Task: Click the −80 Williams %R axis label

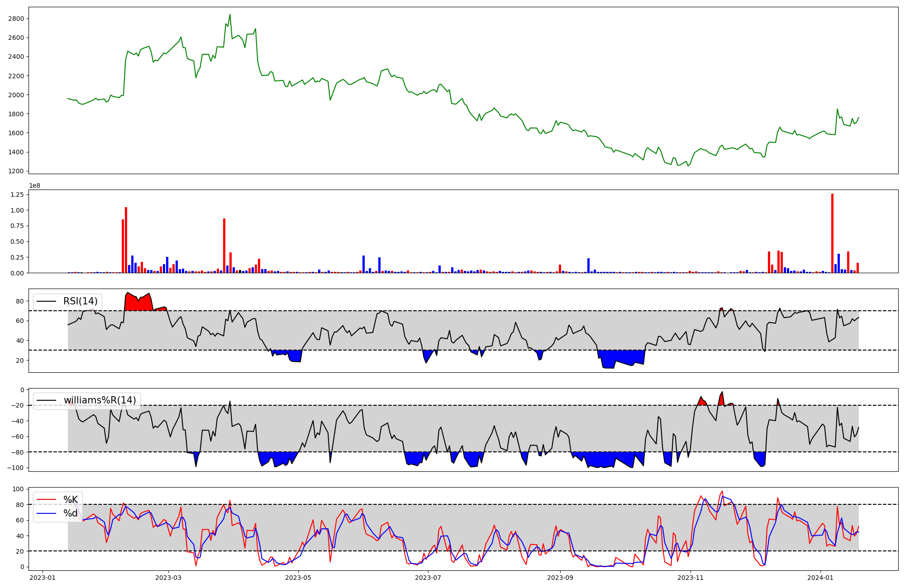Action: click(x=17, y=452)
